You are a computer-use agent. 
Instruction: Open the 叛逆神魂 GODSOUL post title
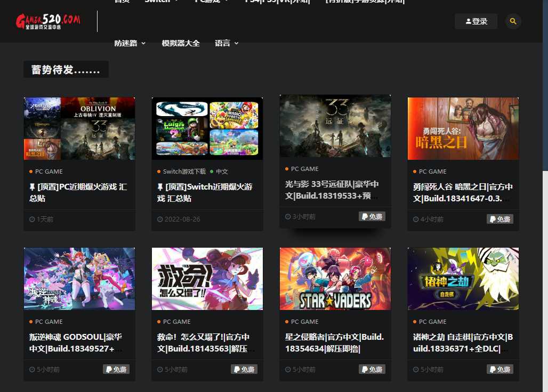75,343
